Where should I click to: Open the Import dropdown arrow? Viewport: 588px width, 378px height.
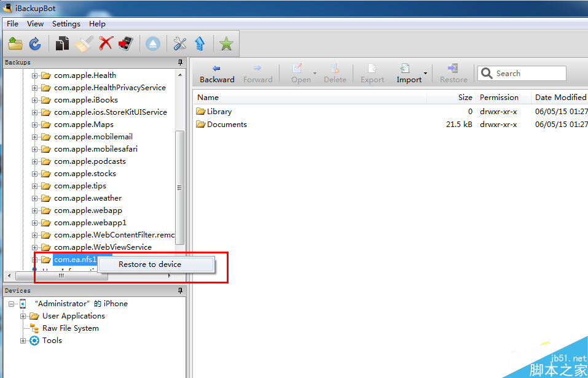point(426,74)
